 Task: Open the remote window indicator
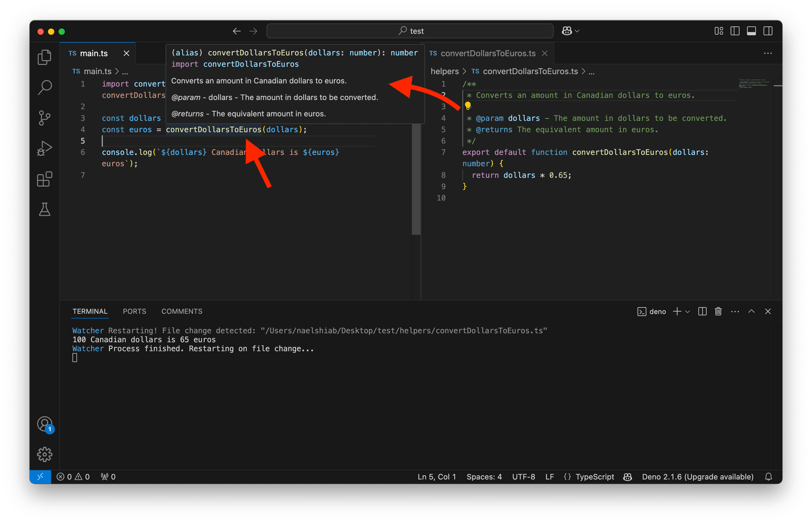pyautogui.click(x=40, y=477)
